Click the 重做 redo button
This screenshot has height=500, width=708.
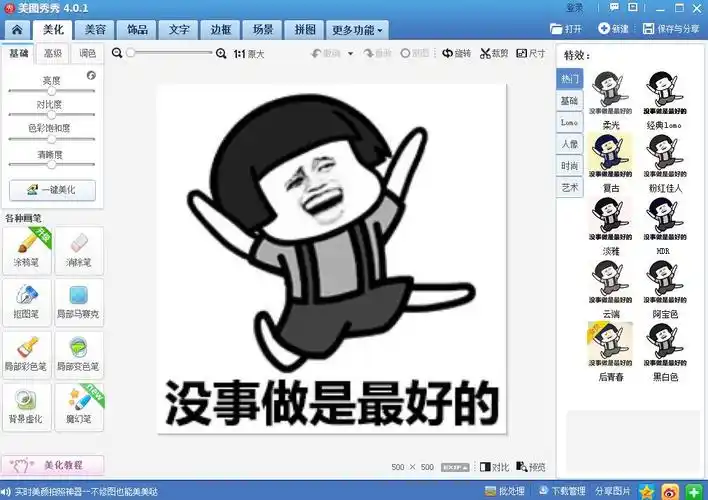tap(377, 53)
